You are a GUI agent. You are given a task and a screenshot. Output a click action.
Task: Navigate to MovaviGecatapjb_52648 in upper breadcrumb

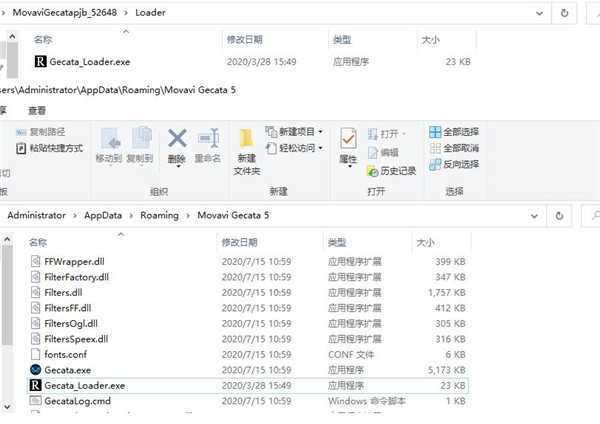[65, 13]
